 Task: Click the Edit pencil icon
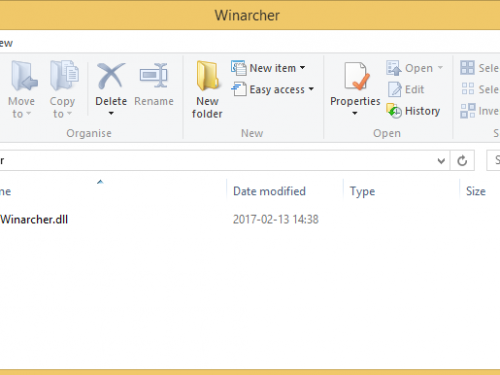click(x=395, y=89)
